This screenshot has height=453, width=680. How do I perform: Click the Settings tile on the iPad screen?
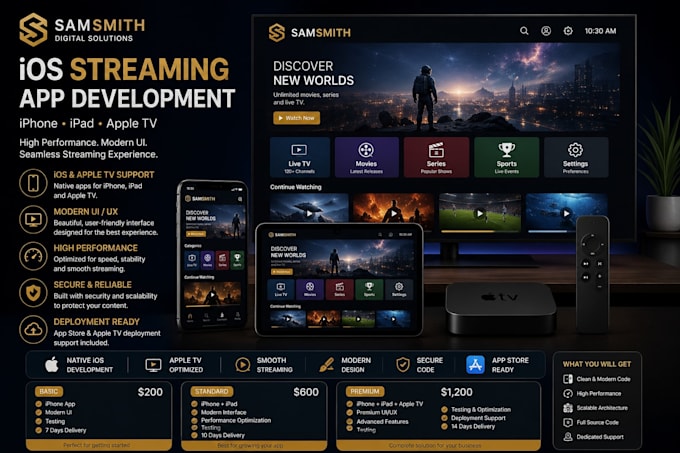coord(399,289)
